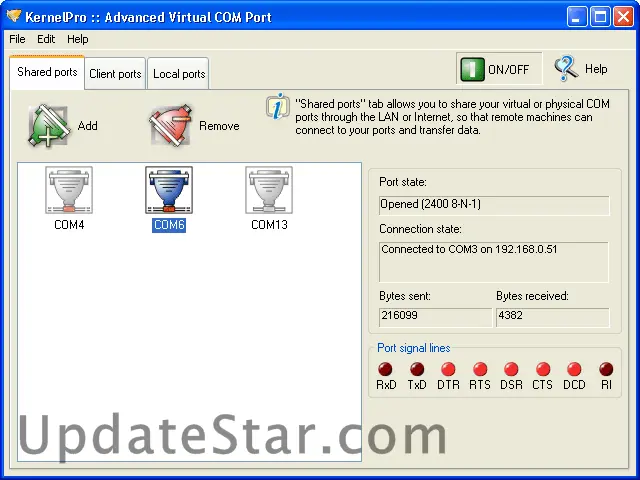This screenshot has height=480, width=640.
Task: Switch to the Local ports tab
Action: [179, 74]
